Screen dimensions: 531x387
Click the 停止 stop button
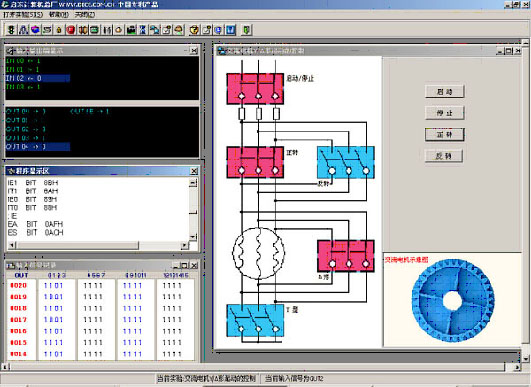click(x=444, y=113)
